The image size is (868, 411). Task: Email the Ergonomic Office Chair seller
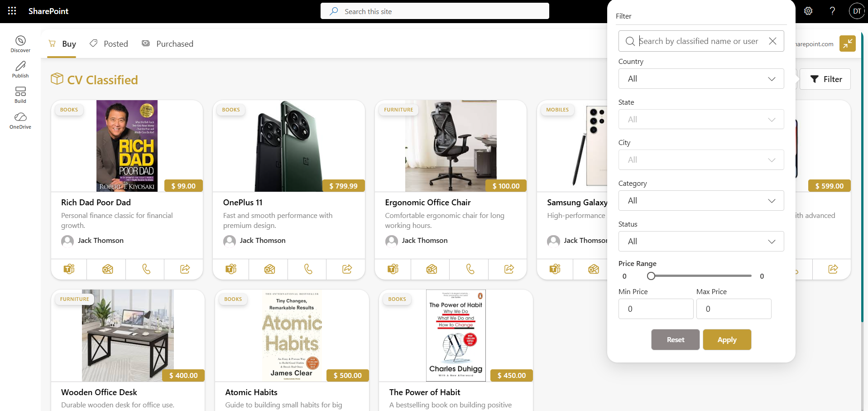pyautogui.click(x=432, y=269)
